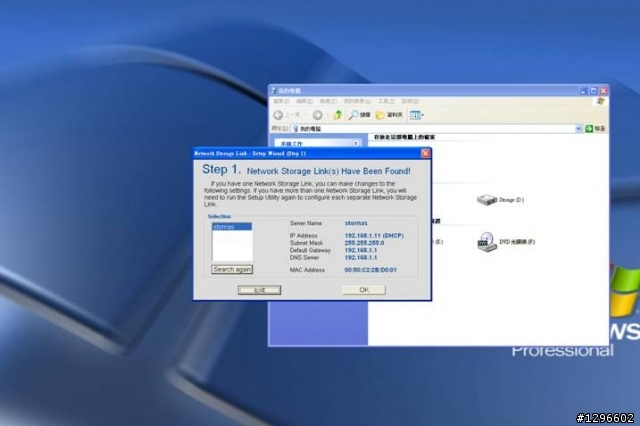Minimize the My Computer window
This screenshot has width=640, height=426.
pos(584,91)
